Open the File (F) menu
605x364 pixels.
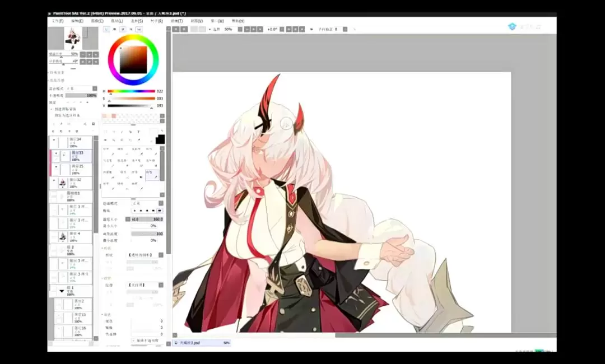tap(57, 21)
